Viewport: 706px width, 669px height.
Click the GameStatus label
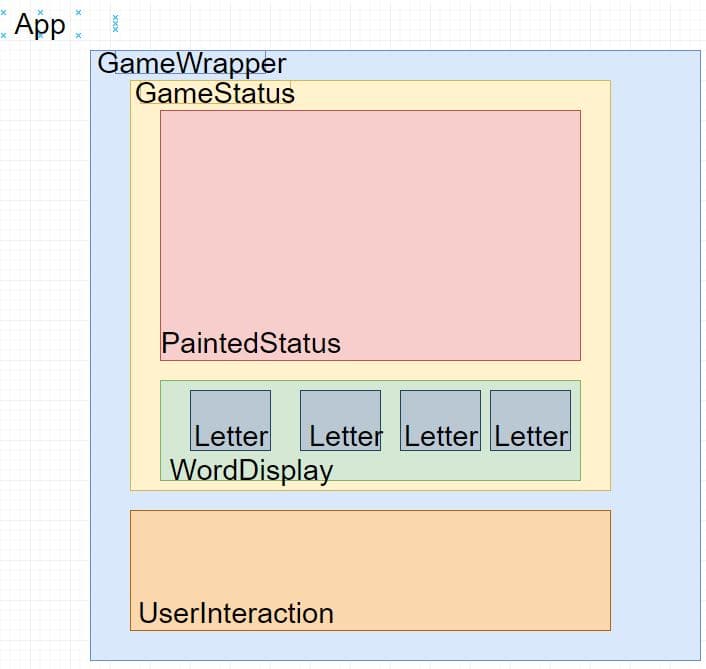point(215,93)
